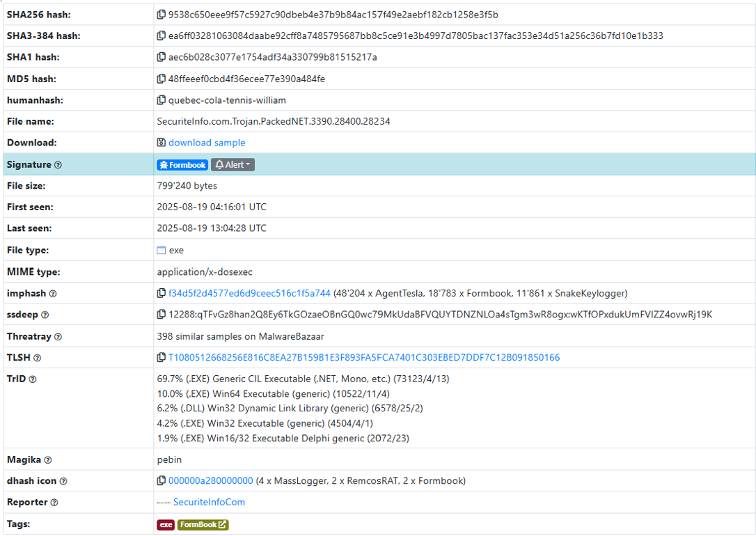The image size is (756, 536).
Task: Click copy icon beside SHA1 hash
Action: tap(162, 57)
